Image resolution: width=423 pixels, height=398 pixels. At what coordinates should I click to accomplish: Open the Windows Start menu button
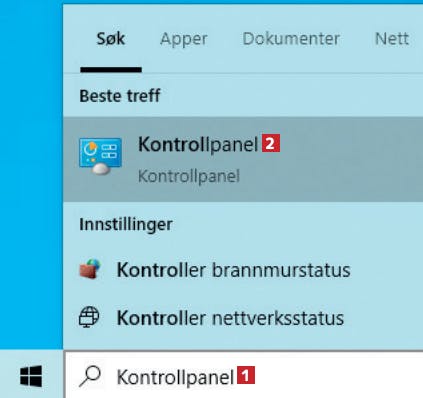click(x=31, y=376)
